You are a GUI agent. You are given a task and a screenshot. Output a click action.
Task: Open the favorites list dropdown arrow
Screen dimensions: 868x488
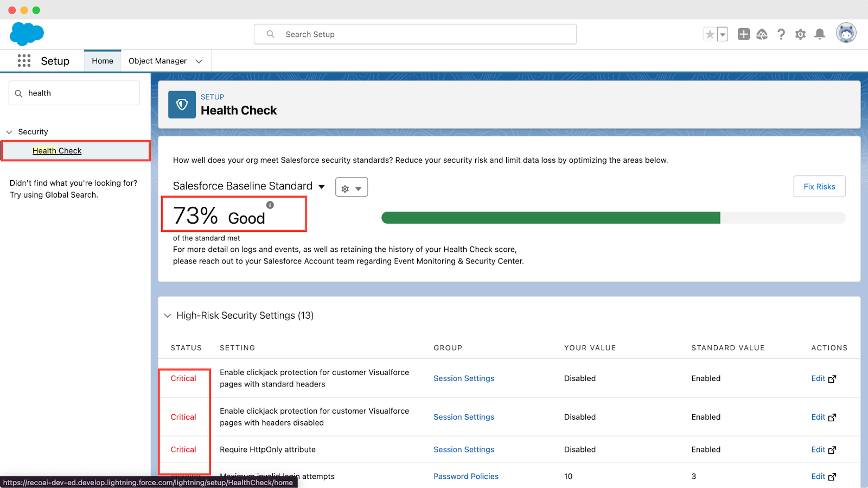pyautogui.click(x=723, y=34)
